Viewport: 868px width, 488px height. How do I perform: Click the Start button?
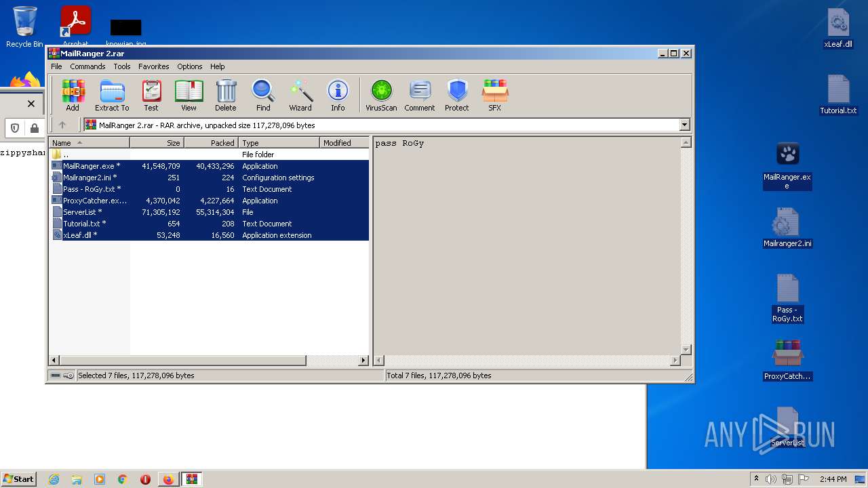[18, 479]
